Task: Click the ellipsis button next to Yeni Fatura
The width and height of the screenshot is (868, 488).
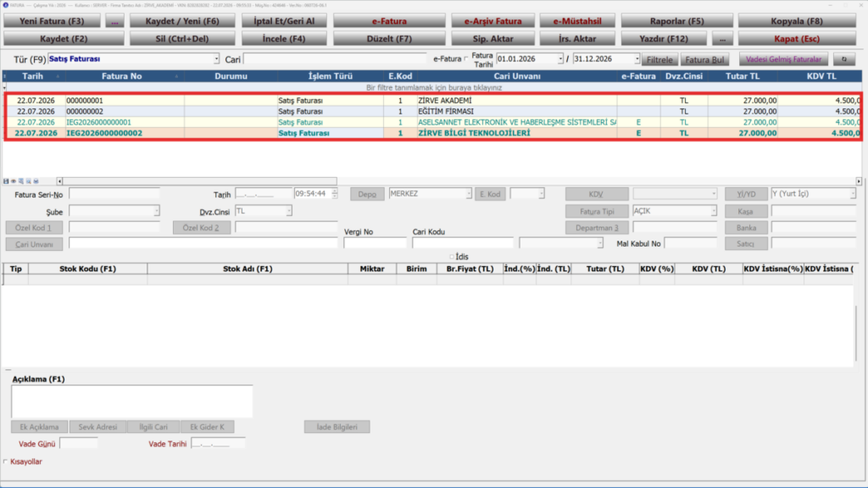Action: tap(114, 21)
